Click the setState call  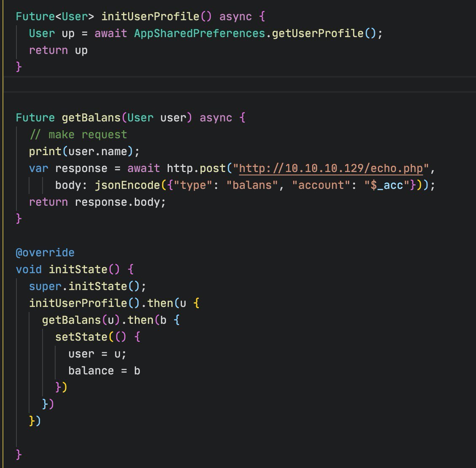(x=81, y=337)
